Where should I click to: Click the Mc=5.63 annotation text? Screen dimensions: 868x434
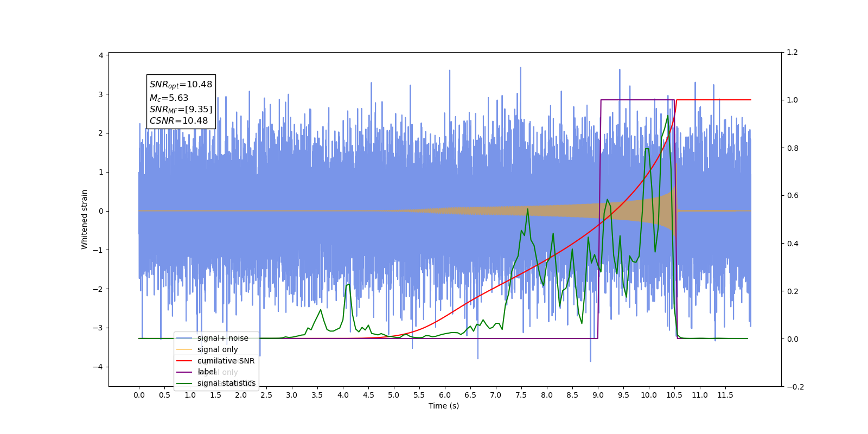(x=169, y=98)
